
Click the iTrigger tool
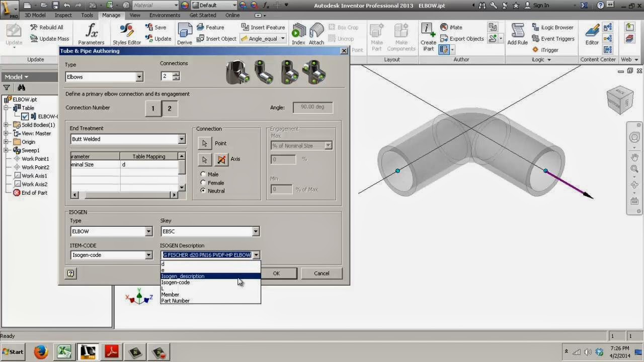click(x=545, y=50)
